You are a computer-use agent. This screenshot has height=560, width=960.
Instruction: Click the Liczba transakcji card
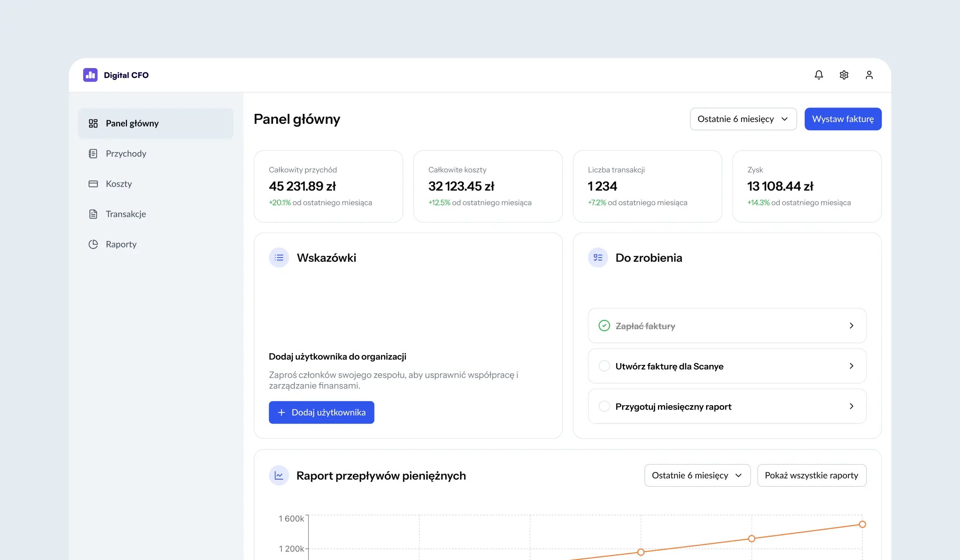coord(648,186)
